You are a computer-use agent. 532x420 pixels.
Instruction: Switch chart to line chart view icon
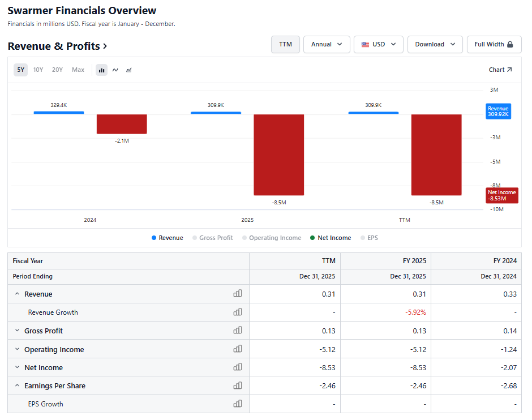point(115,70)
